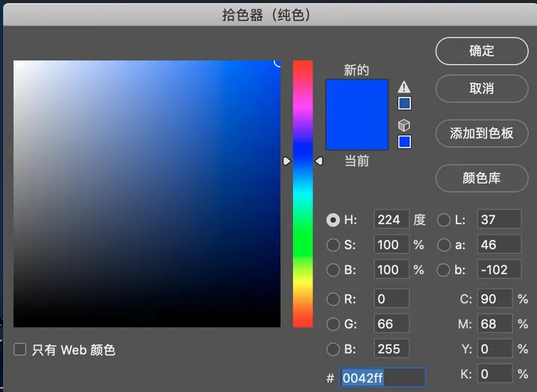Select the L lightness radio button
This screenshot has width=537, height=392.
click(x=444, y=220)
